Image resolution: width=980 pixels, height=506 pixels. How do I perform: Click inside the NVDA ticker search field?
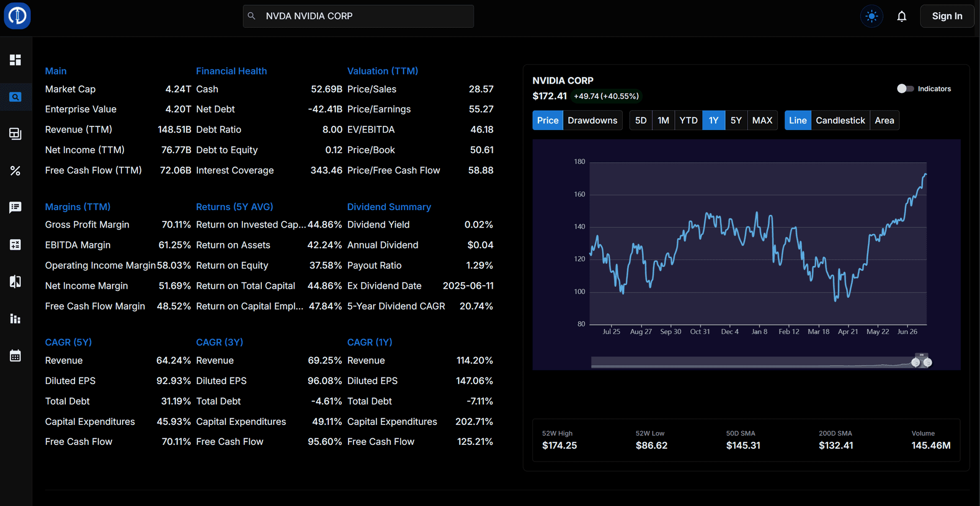(x=358, y=16)
